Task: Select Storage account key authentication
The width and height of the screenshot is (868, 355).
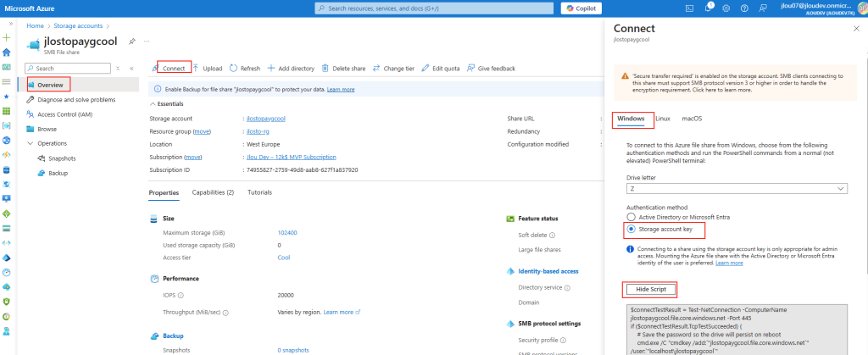Action: click(631, 229)
